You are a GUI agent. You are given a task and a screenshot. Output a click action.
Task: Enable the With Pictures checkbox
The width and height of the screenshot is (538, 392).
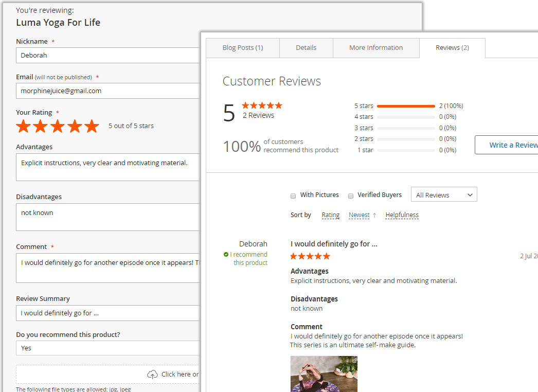coord(293,195)
